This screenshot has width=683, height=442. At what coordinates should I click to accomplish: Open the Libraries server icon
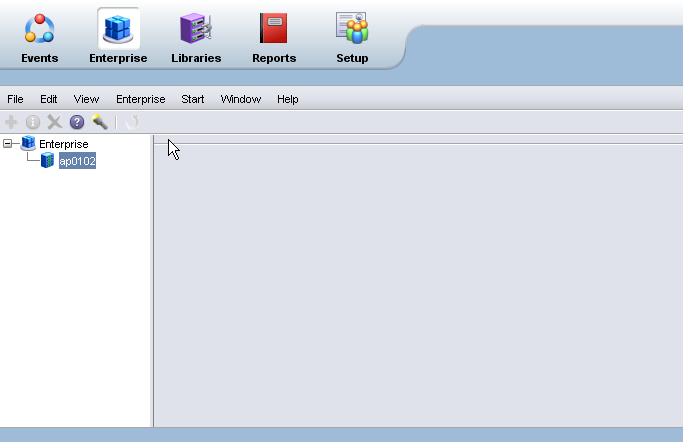(x=196, y=29)
